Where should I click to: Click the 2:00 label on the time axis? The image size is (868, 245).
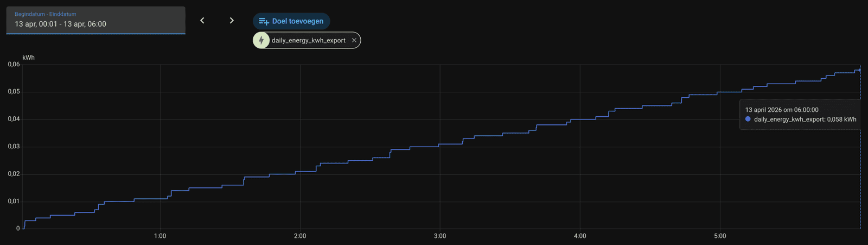300,236
